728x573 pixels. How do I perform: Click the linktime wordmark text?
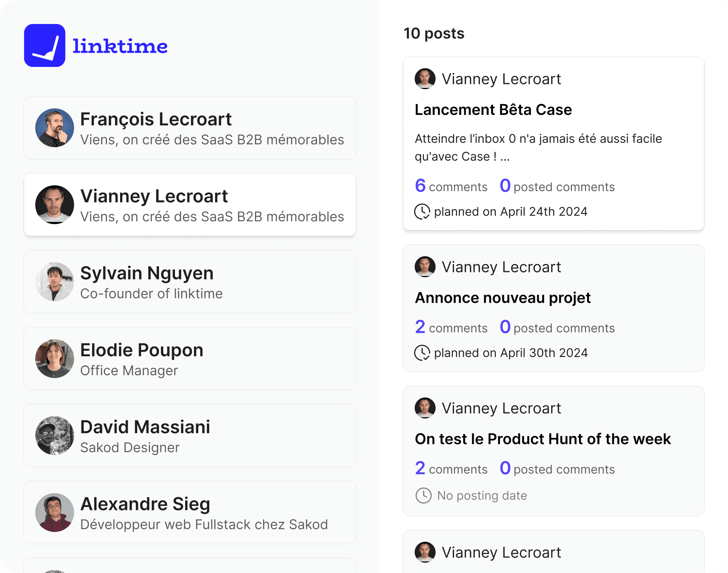coord(120,46)
